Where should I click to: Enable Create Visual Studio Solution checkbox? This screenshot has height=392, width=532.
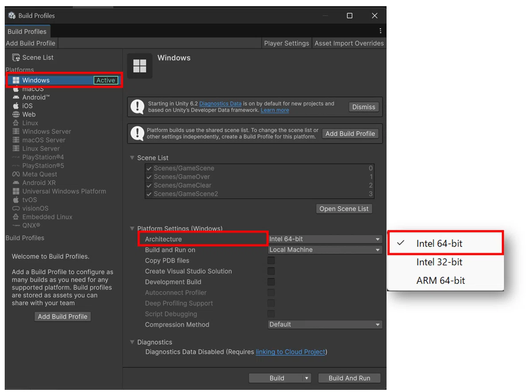click(271, 271)
